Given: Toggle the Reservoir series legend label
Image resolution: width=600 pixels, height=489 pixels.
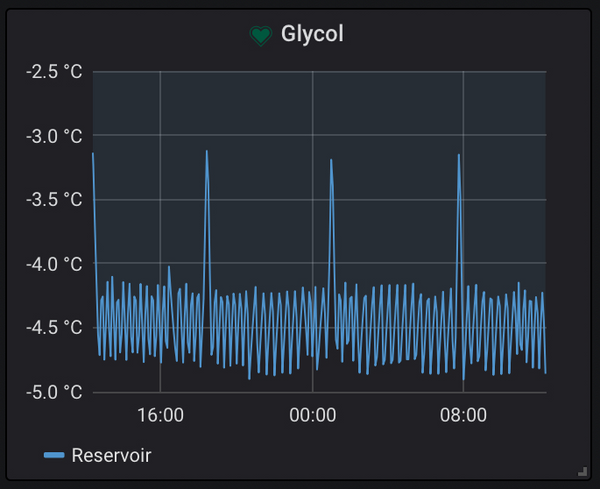Looking at the screenshot, I should click(x=110, y=455).
